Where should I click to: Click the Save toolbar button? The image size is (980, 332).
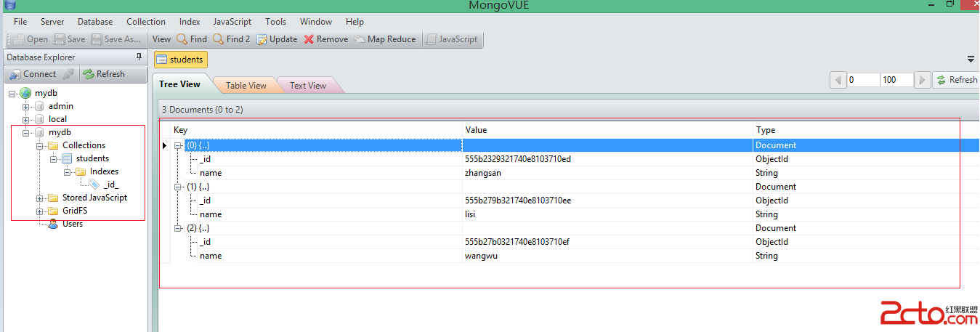point(69,39)
